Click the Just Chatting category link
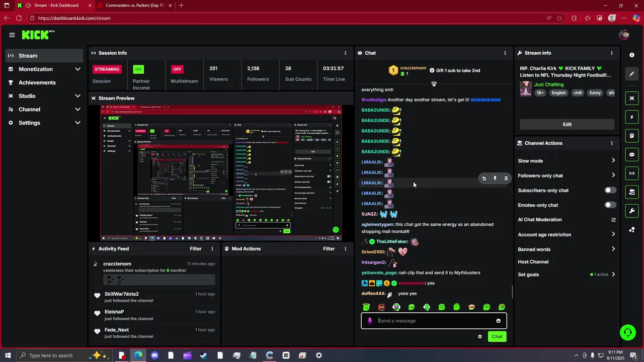The width and height of the screenshot is (644, 362). (x=549, y=84)
